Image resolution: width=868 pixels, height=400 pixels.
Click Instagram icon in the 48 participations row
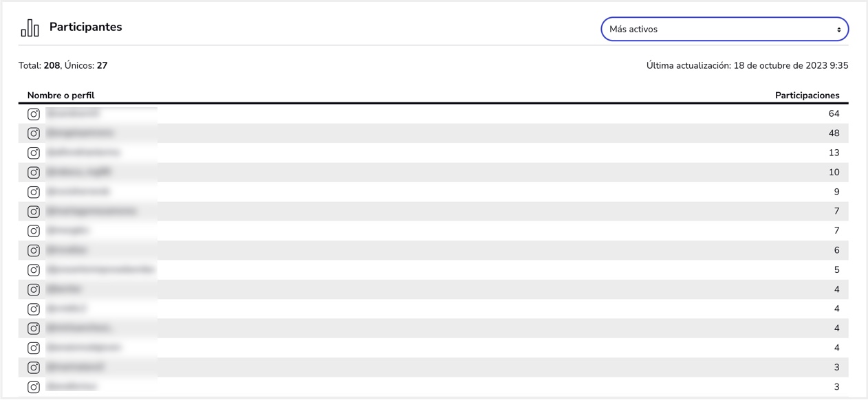(x=34, y=133)
